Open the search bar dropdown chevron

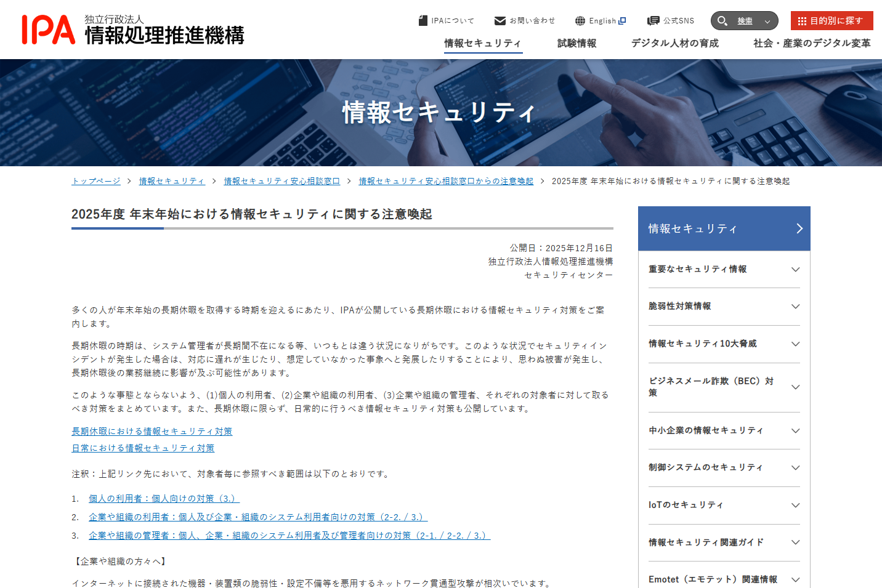(767, 20)
